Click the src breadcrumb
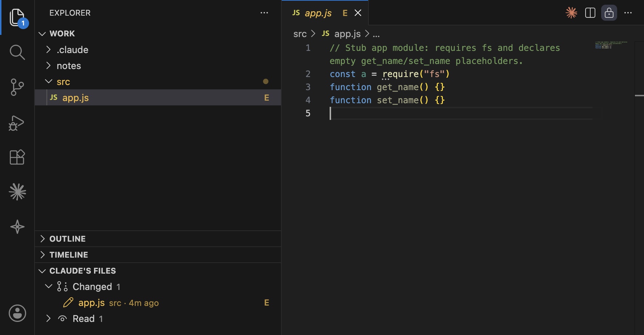Screen dimensions: 644x335 300,34
